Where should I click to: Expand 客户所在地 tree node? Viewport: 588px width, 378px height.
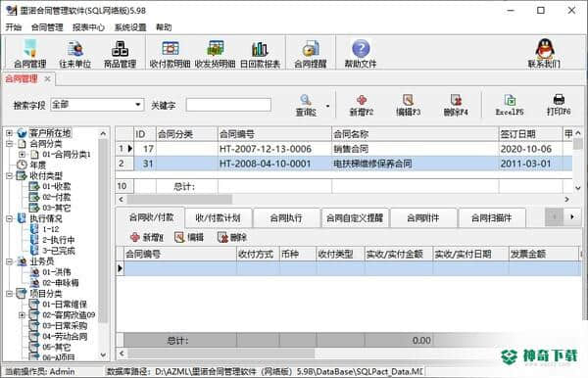10,133
